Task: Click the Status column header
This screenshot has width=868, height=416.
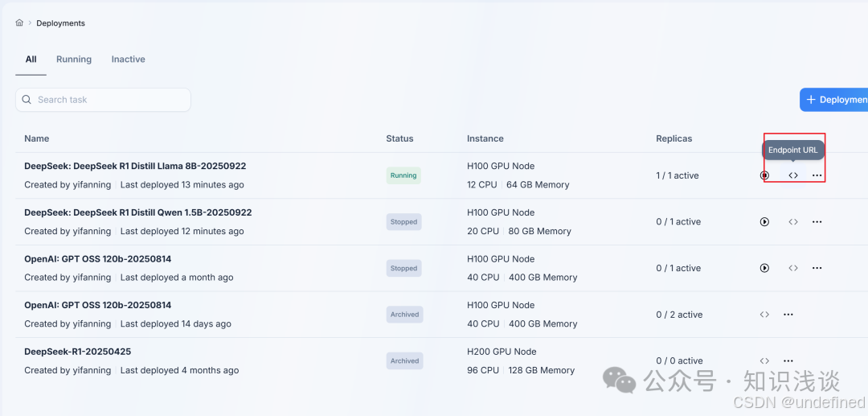Action: (399, 138)
